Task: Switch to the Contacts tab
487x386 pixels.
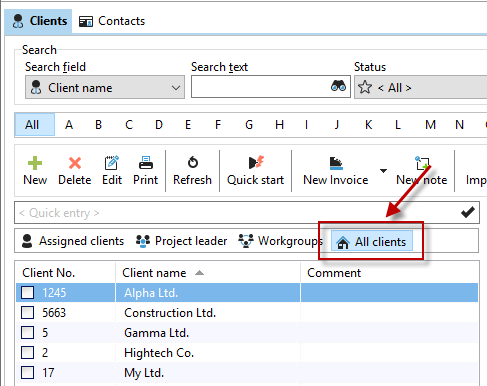Action: coord(112,21)
